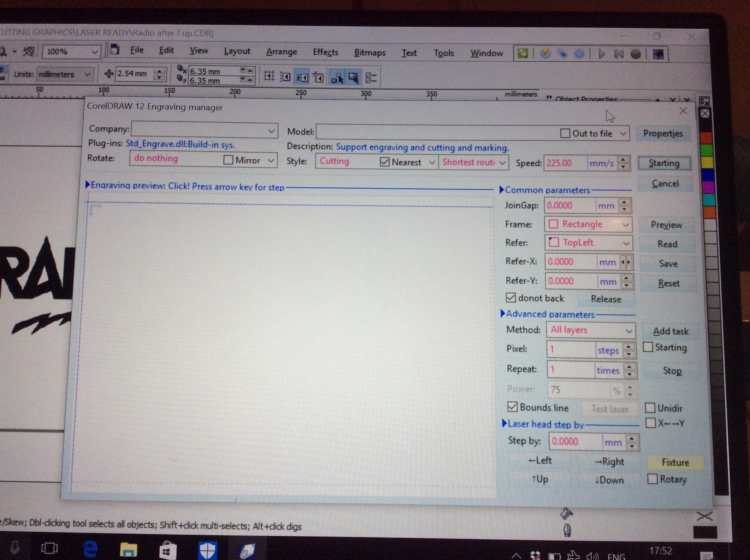
Task: Click the snap to grid icon
Action: [x=269, y=77]
